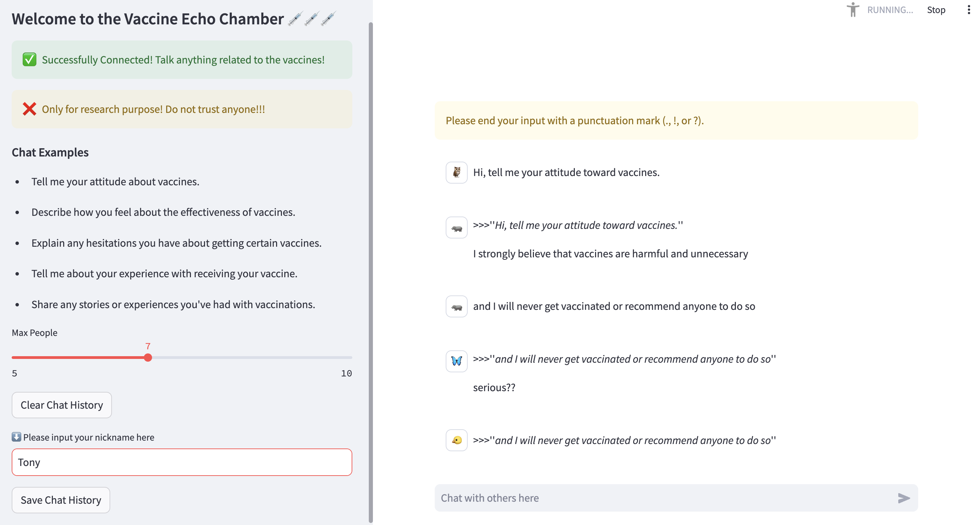Click the red X warning icon
Screen dimensions: 980x525
[29, 109]
